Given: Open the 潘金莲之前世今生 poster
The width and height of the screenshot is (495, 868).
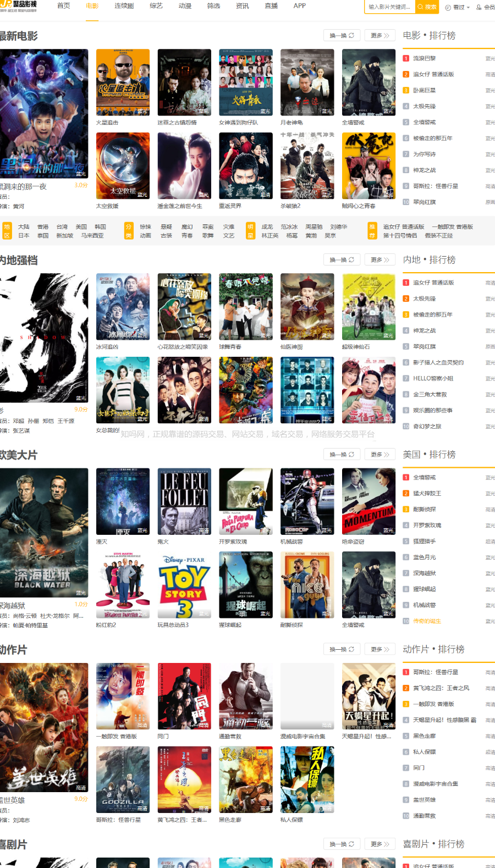Looking at the screenshot, I should tap(184, 166).
